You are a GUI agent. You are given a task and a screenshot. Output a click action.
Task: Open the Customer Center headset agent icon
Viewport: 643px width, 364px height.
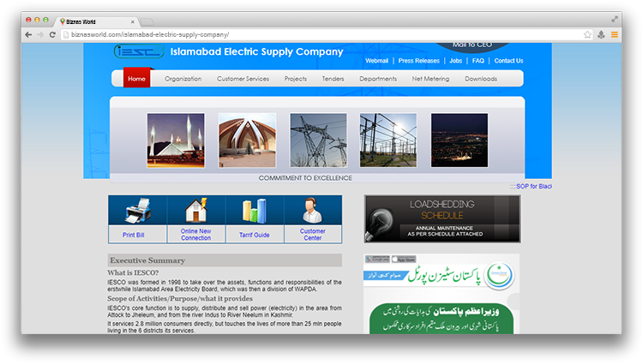tap(313, 211)
